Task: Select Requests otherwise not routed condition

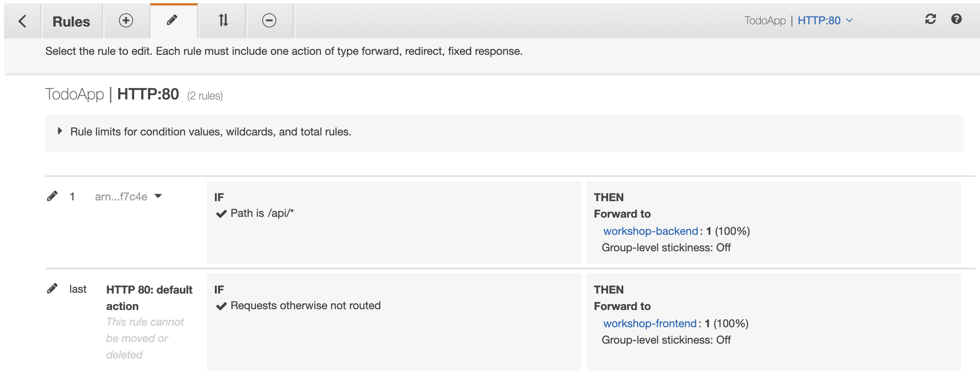Action: pos(298,306)
